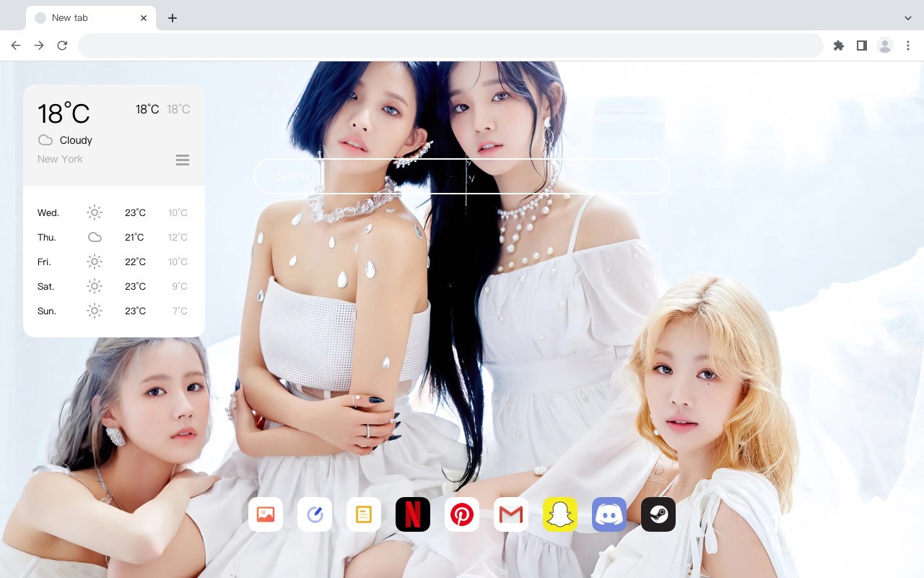Open the blue checkmark tasks shortcut
This screenshot has height=578, width=924.
click(x=315, y=514)
